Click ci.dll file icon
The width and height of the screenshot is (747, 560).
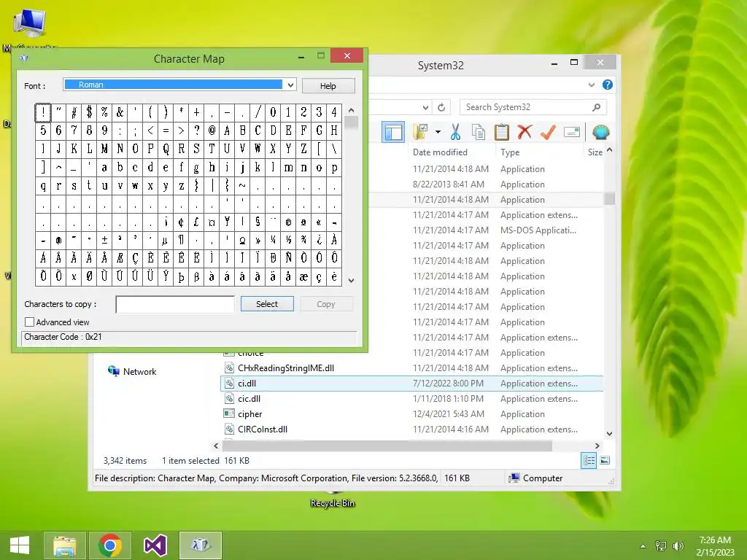pyautogui.click(x=229, y=384)
